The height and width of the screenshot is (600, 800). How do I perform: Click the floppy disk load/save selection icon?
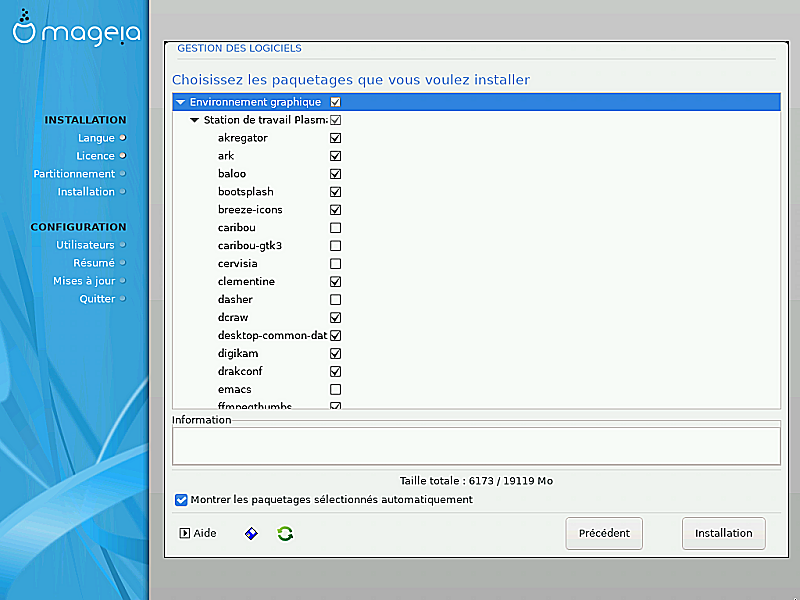(x=252, y=534)
